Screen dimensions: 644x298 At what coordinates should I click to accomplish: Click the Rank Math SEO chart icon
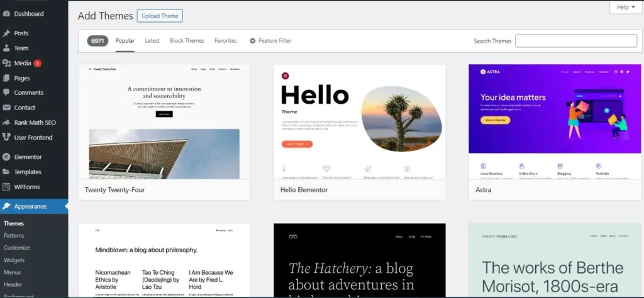click(6, 123)
